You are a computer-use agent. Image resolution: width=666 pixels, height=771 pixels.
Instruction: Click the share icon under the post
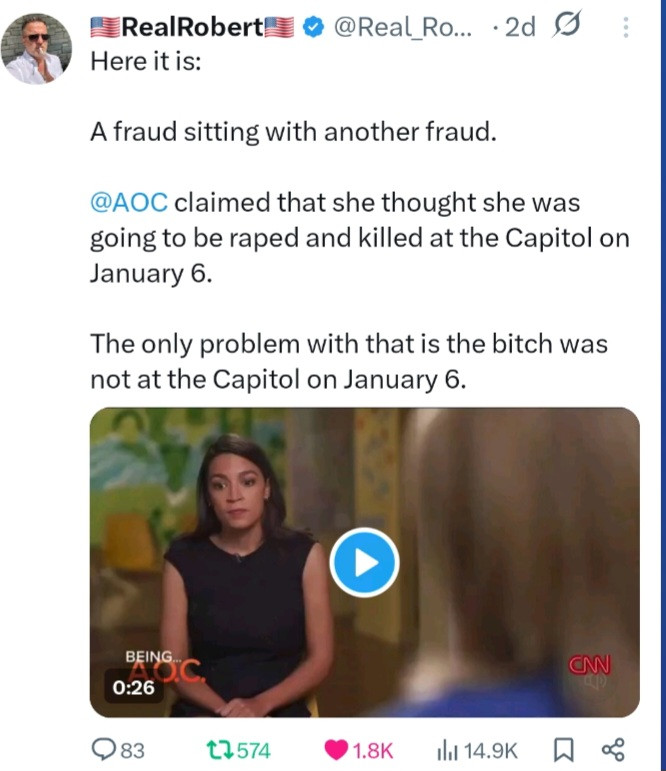point(610,749)
